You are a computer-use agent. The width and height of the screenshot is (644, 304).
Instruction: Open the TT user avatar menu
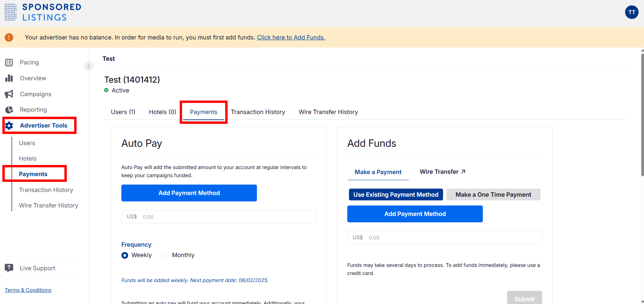tap(632, 12)
